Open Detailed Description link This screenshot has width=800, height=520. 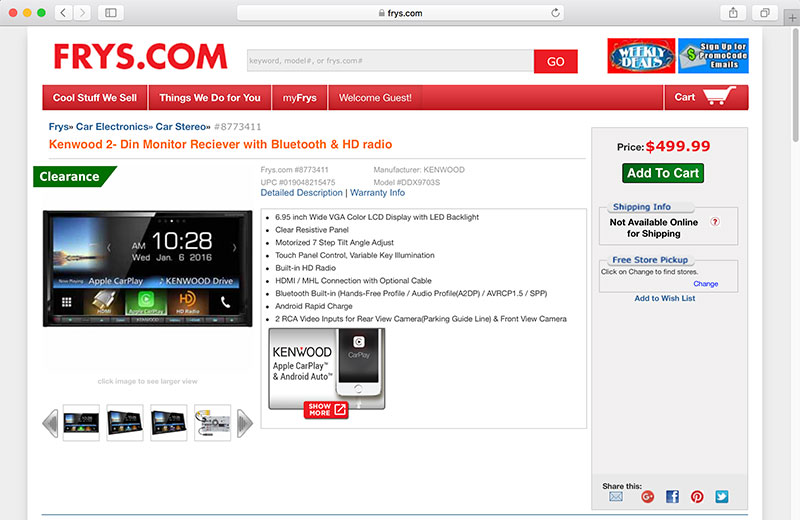click(302, 193)
